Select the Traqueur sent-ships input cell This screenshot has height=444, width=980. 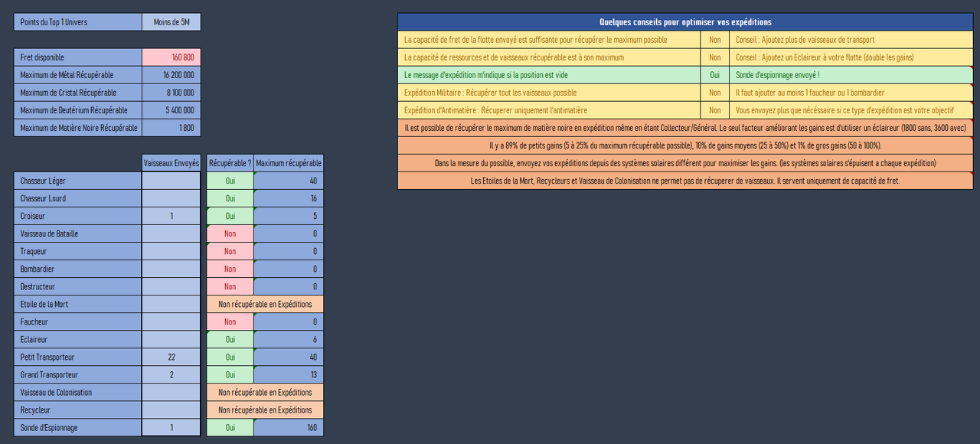point(171,251)
